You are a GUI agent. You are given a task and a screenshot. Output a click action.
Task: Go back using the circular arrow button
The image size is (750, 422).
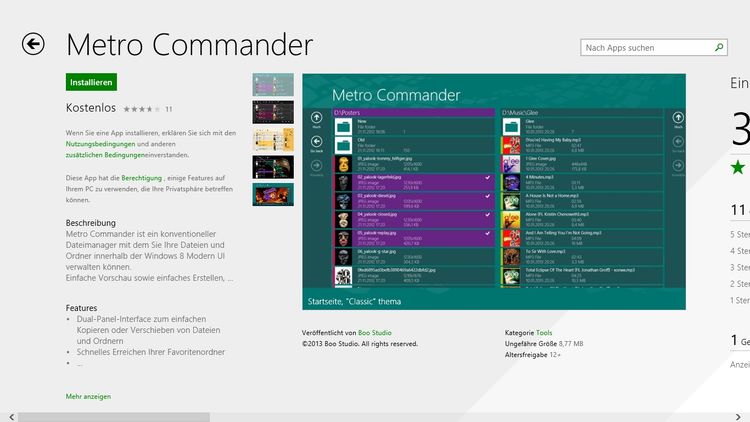34,44
